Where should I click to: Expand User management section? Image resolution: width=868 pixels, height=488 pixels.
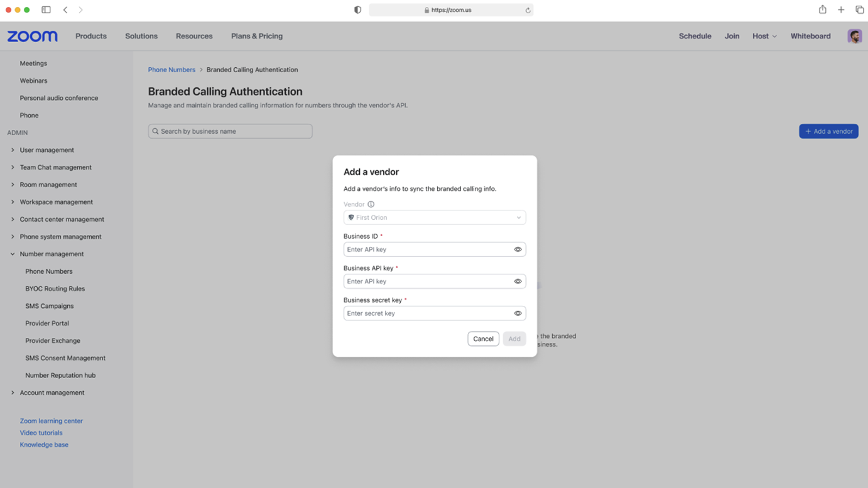(x=13, y=150)
